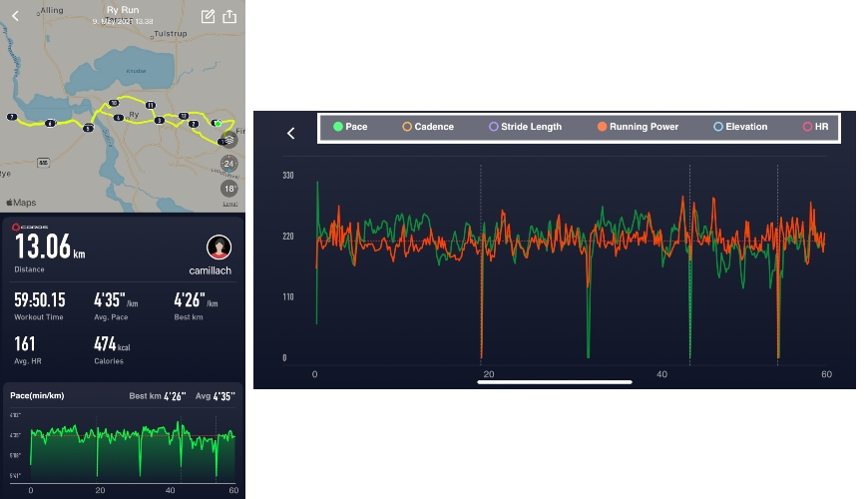Toggle the Running Power series

point(638,127)
